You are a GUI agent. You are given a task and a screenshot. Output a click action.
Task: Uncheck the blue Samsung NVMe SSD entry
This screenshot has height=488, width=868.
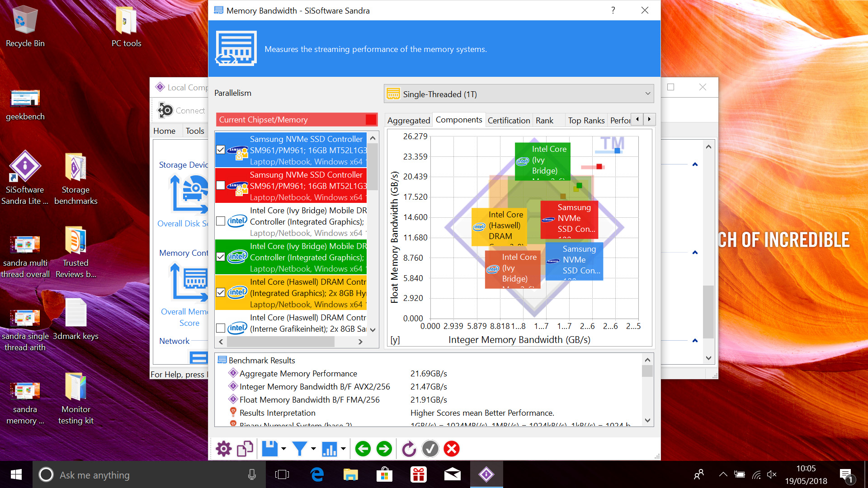coord(221,150)
